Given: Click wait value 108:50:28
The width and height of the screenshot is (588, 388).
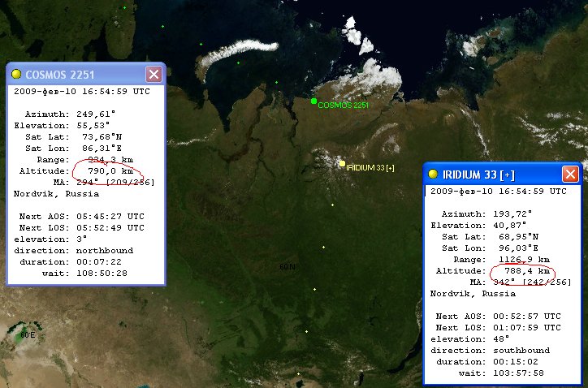Looking at the screenshot, I should point(102,273).
